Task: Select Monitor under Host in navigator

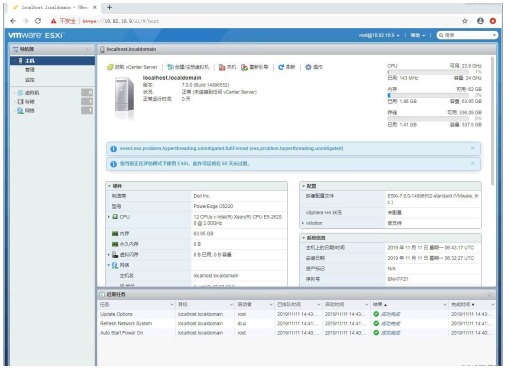Action: coord(30,80)
